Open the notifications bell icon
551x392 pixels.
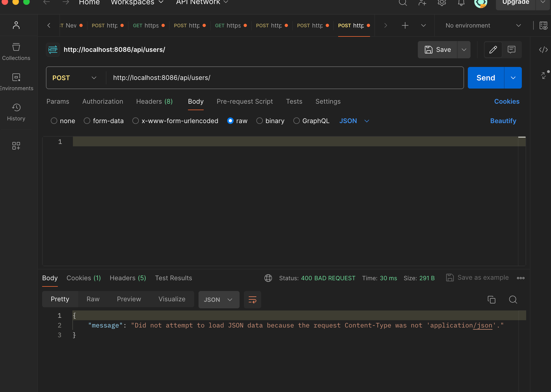pyautogui.click(x=461, y=2)
